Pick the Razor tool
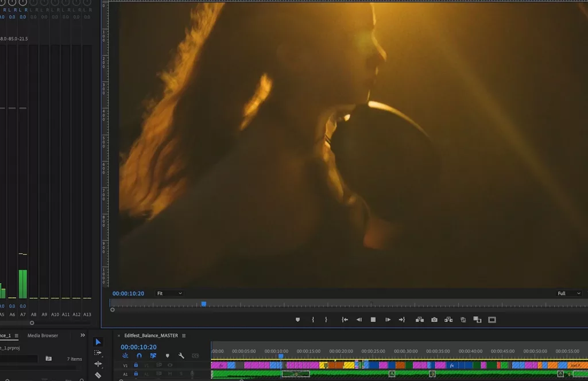This screenshot has height=381, width=588. 98,375
